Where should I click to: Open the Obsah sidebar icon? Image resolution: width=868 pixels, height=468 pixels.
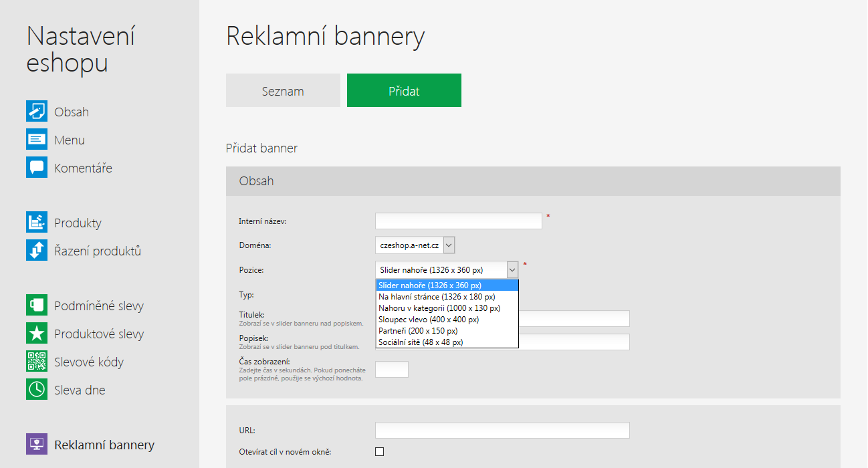(37, 111)
